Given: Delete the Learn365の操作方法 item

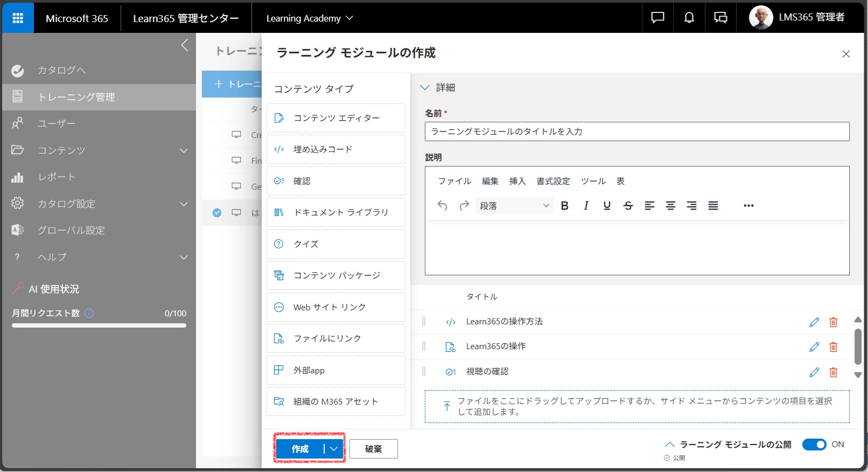Looking at the screenshot, I should (834, 322).
